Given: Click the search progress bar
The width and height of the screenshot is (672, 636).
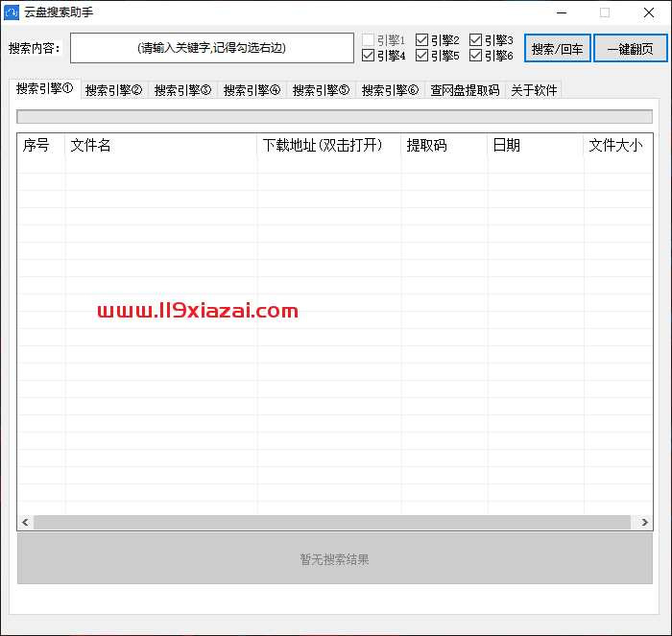Looking at the screenshot, I should [x=334, y=116].
